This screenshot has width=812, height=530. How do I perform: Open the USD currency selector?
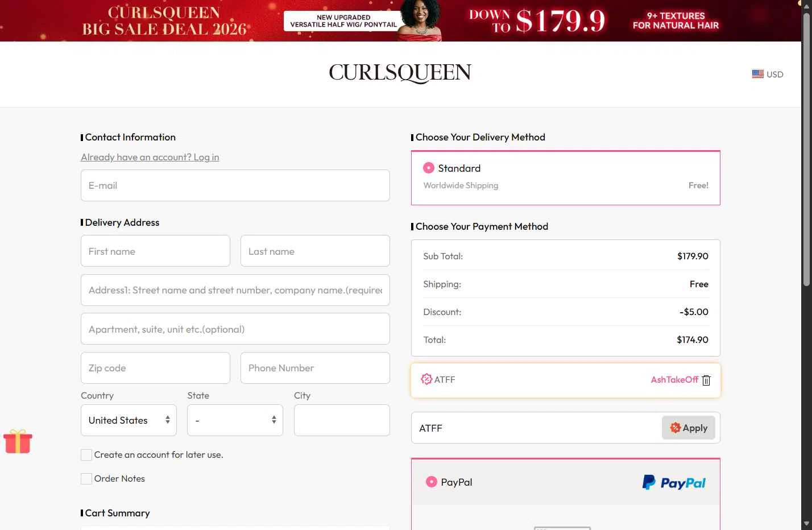768,74
